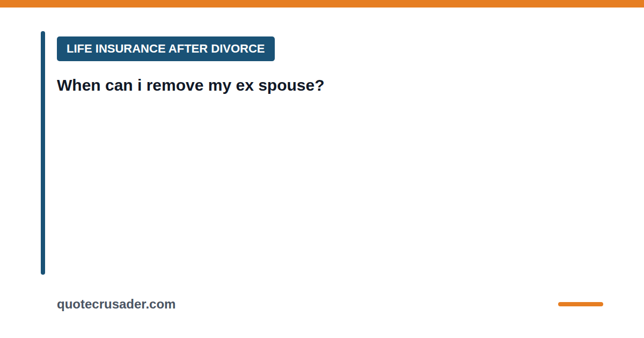
Task: Click the orange banner strip at top
Action: (x=322, y=4)
